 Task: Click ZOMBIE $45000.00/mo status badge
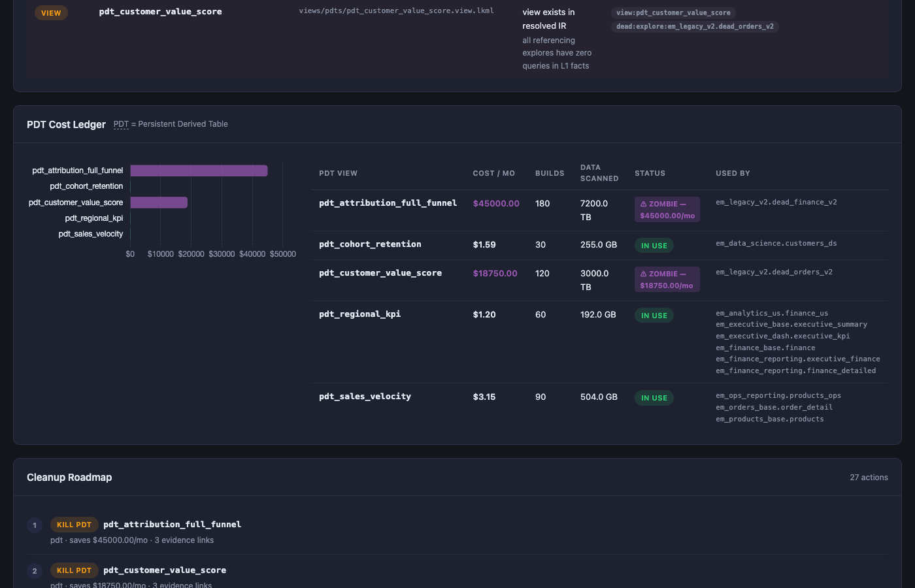[x=667, y=210]
